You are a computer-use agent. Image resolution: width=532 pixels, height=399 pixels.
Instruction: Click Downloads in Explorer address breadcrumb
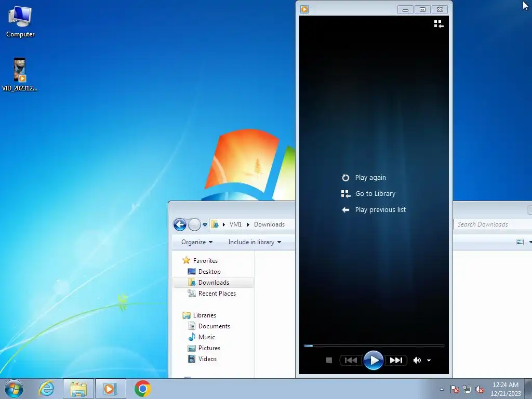270,224
